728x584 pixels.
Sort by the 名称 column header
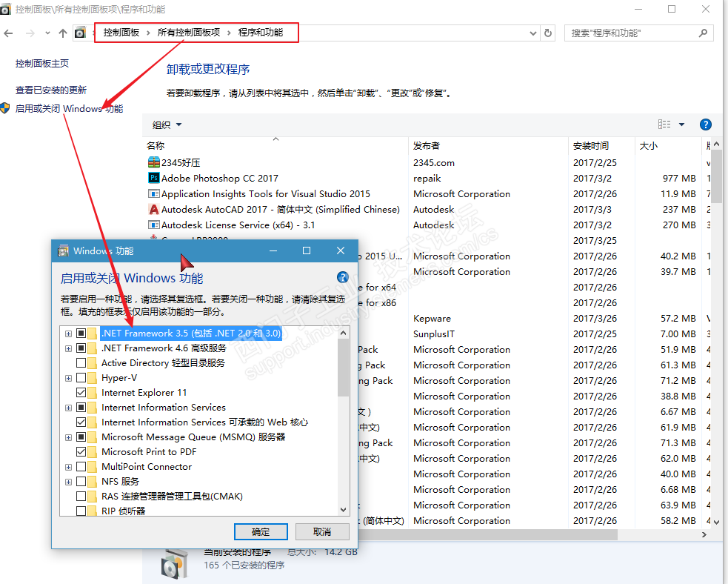coord(276,145)
